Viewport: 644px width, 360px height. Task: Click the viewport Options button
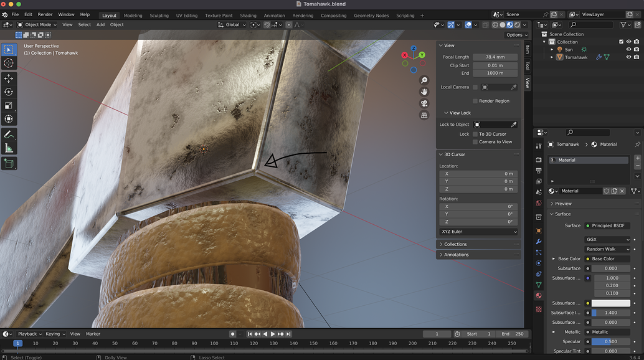click(x=517, y=35)
